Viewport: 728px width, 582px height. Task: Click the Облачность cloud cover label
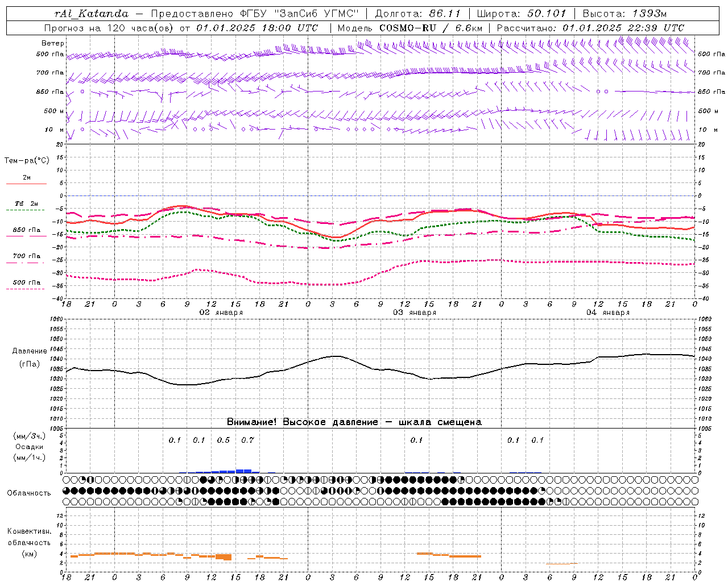[29, 493]
